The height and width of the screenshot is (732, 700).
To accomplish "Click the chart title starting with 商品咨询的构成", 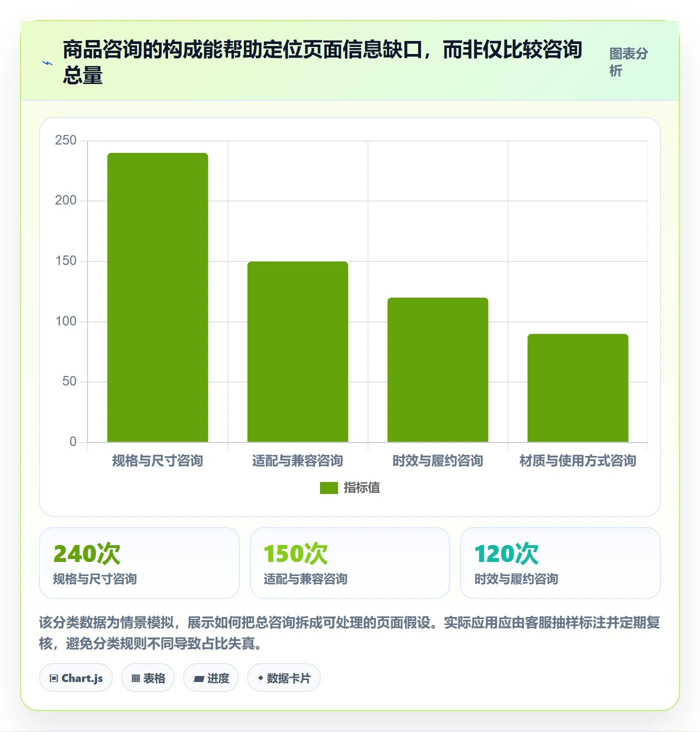I will [322, 62].
